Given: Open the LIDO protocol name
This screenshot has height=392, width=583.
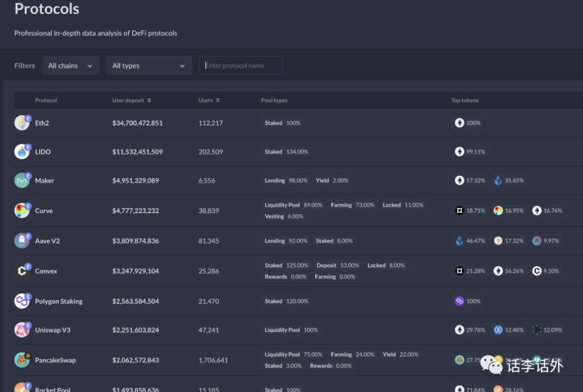Looking at the screenshot, I should tap(43, 152).
